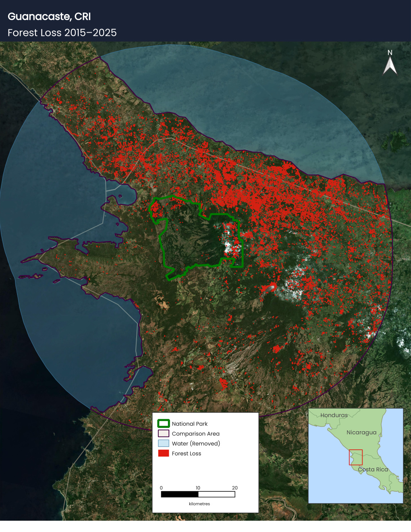The height and width of the screenshot is (532, 411).
Task: Click the Water (Removed) legend swatch
Action: [163, 443]
